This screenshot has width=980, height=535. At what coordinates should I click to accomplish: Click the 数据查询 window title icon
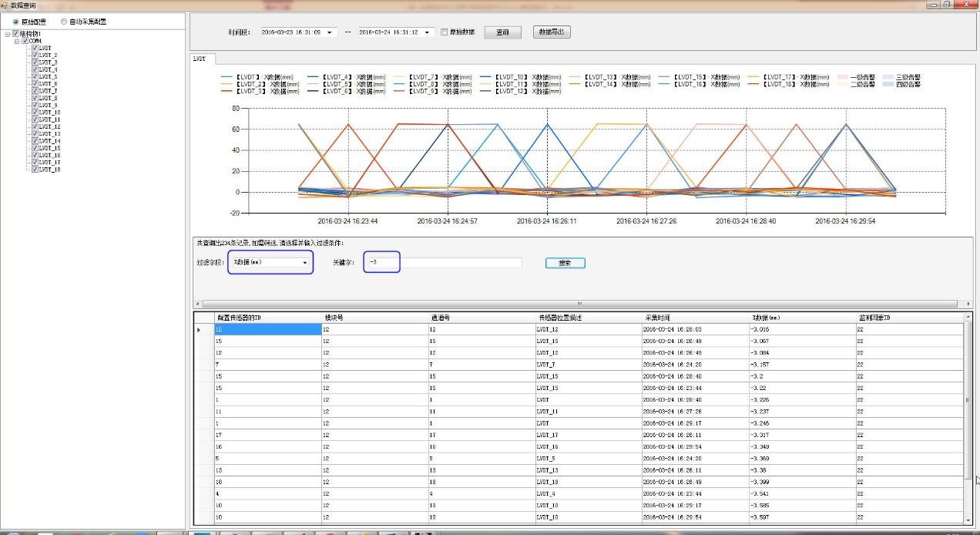pyautogui.click(x=5, y=5)
